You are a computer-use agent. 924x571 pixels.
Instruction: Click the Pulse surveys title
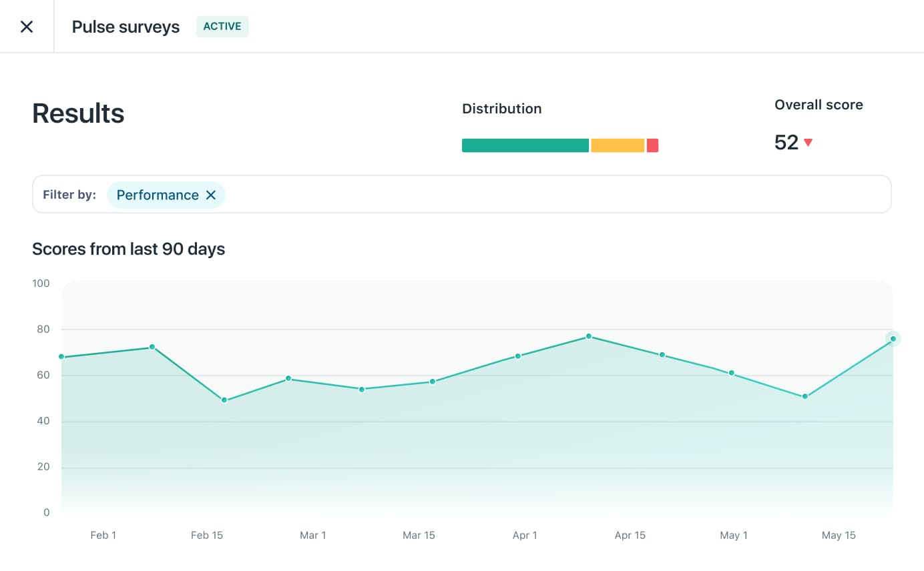tap(126, 27)
